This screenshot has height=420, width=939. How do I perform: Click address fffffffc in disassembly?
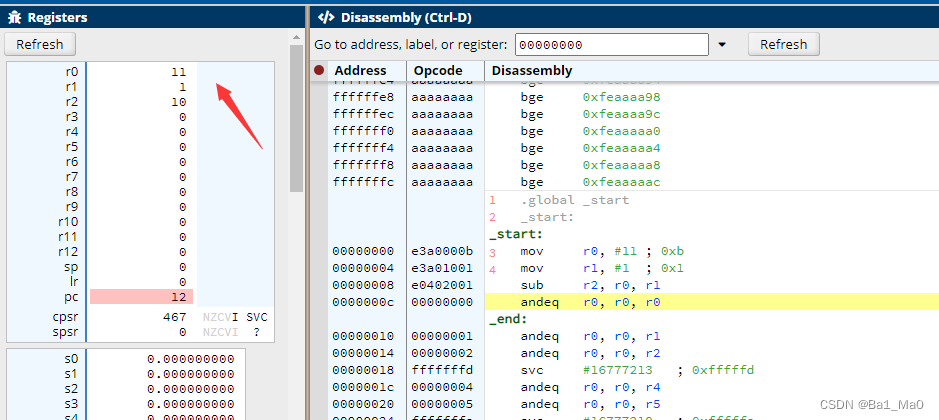click(x=363, y=182)
